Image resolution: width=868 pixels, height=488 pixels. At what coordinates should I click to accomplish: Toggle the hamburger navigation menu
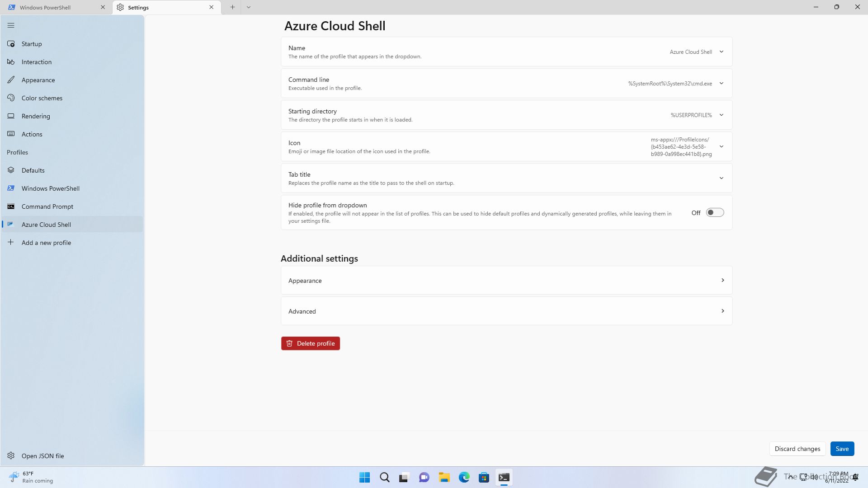[x=11, y=25]
